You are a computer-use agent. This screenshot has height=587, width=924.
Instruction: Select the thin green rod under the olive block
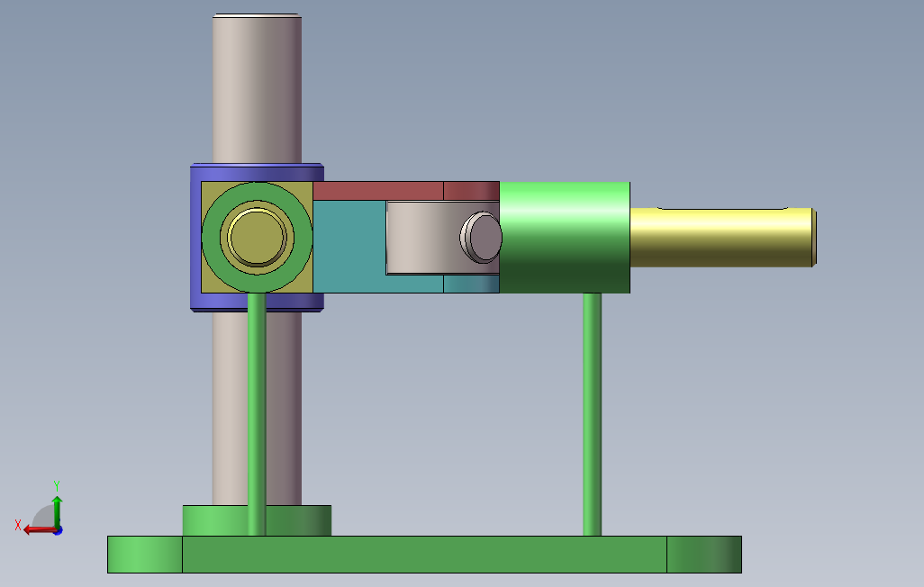(257, 414)
